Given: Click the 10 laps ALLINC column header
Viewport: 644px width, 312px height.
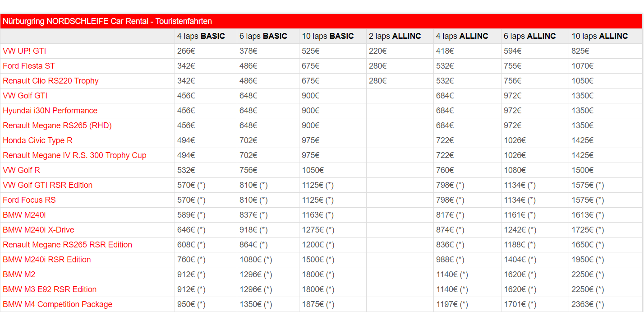Looking at the screenshot, I should pyautogui.click(x=600, y=36).
